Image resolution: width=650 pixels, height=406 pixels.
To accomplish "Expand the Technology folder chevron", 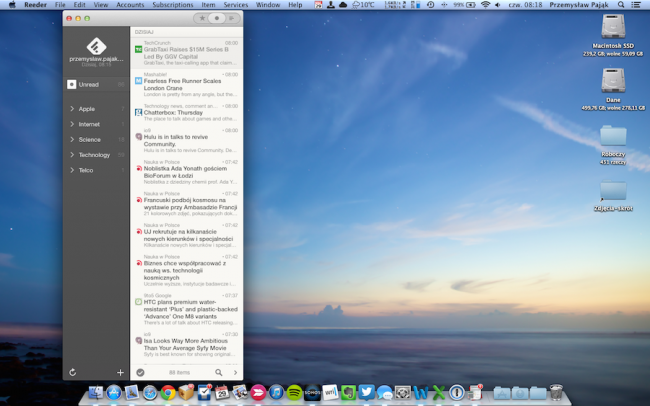I will click(x=72, y=155).
